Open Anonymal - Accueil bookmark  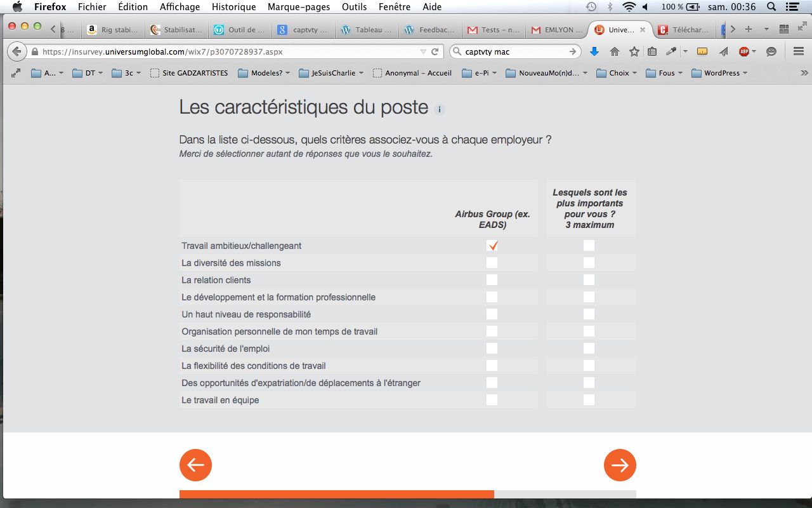coord(412,73)
